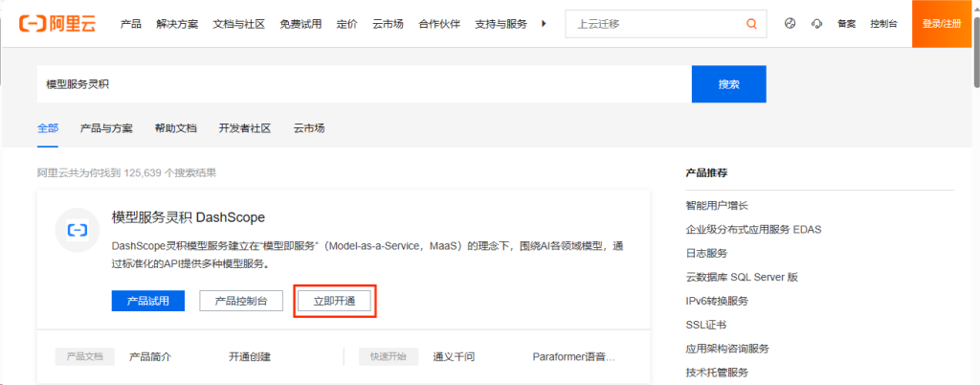The image size is (980, 385).
Task: Open the 解决方案 menu
Action: (177, 24)
